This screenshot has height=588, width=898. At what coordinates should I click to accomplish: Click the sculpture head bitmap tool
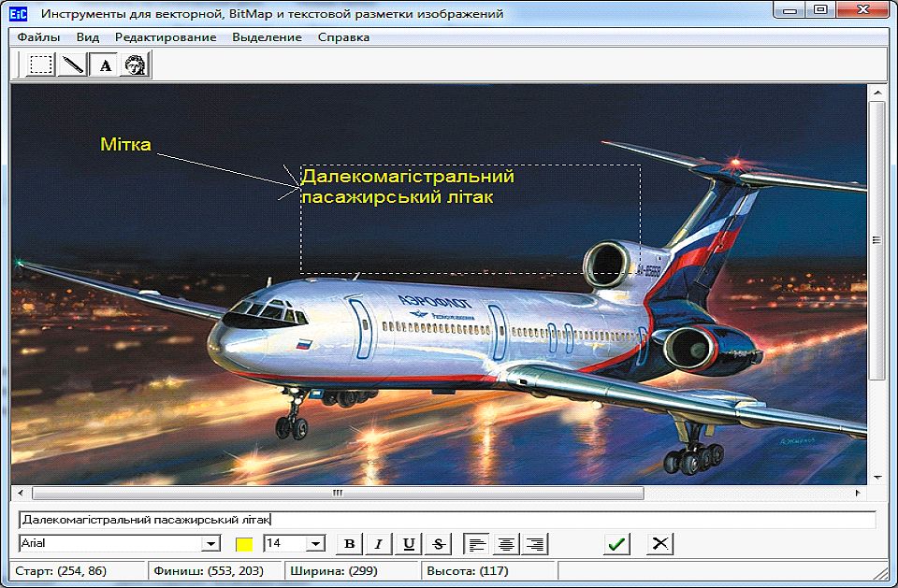[x=136, y=65]
